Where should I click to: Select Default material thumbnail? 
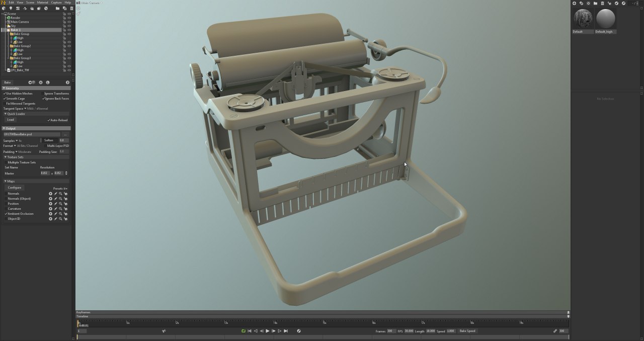pyautogui.click(x=584, y=19)
